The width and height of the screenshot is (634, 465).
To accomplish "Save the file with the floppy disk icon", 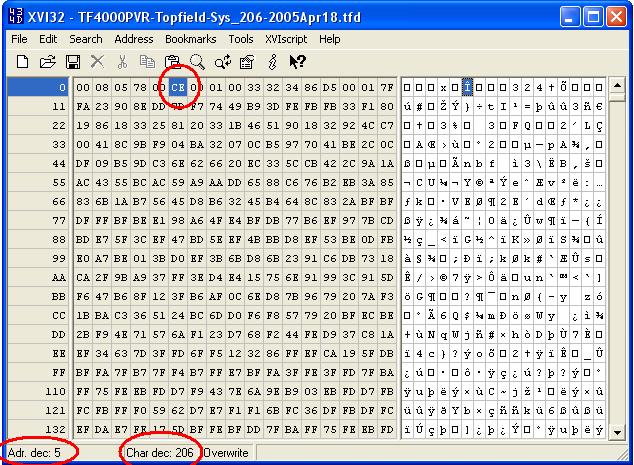I will [x=73, y=62].
